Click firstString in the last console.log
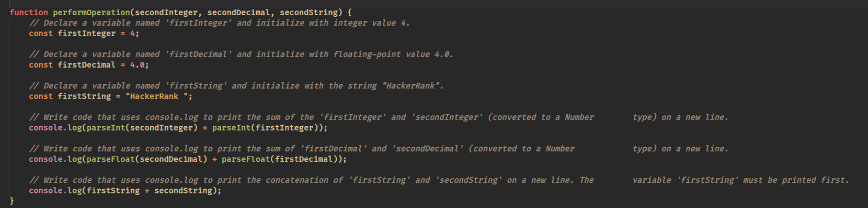 point(113,191)
